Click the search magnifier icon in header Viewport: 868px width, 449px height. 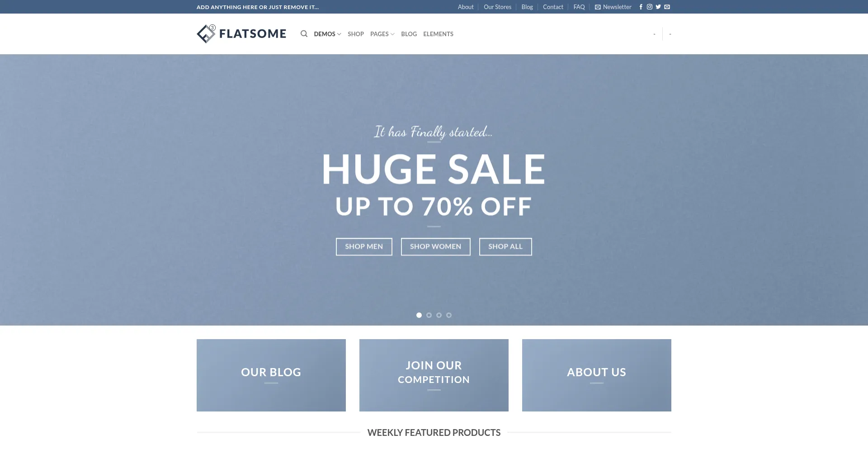304,34
